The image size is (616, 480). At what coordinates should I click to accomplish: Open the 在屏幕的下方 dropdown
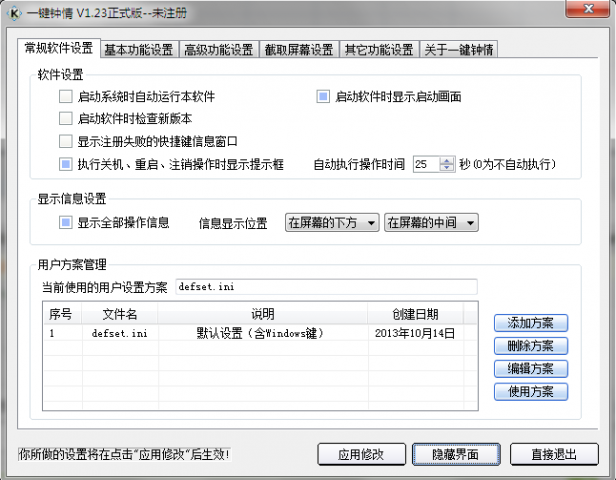point(332,223)
